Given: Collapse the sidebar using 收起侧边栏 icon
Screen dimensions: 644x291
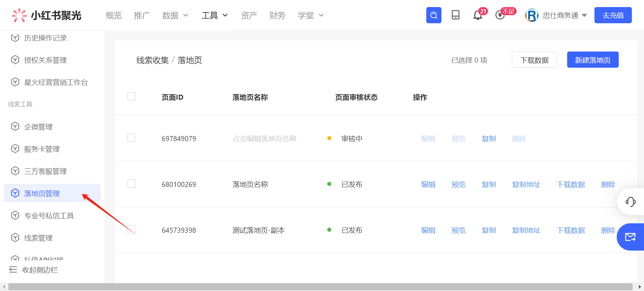Looking at the screenshot, I should click(13, 270).
